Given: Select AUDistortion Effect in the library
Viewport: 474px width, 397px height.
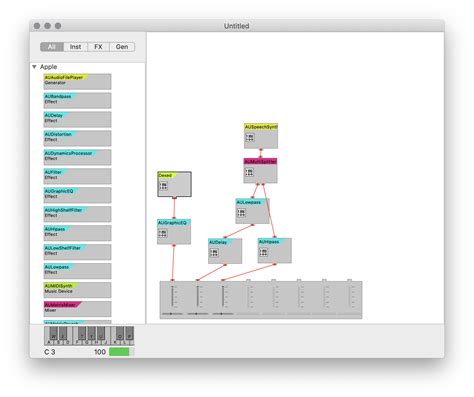Looking at the screenshot, I should coord(77,138).
